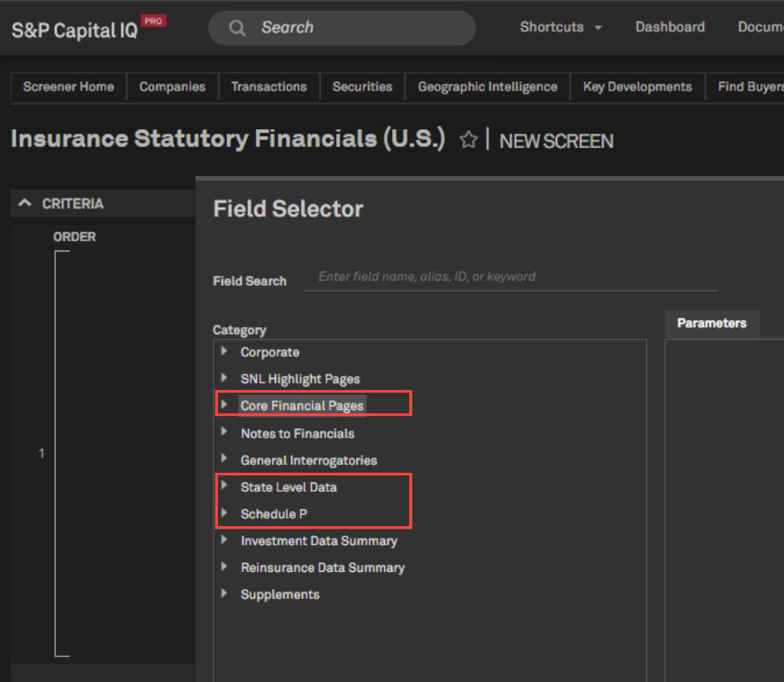This screenshot has width=784, height=682.
Task: Go to the Screener Home tab
Action: [x=69, y=87]
